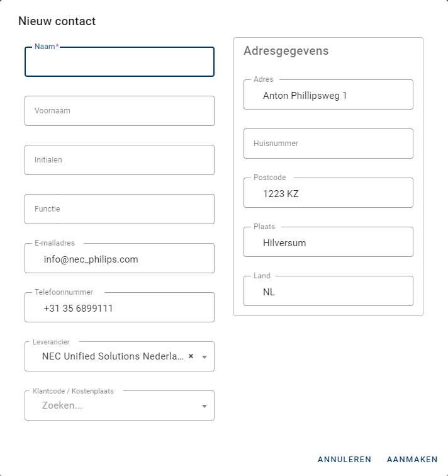Click the Postcode field
The height and width of the screenshot is (476, 448).
tap(328, 194)
